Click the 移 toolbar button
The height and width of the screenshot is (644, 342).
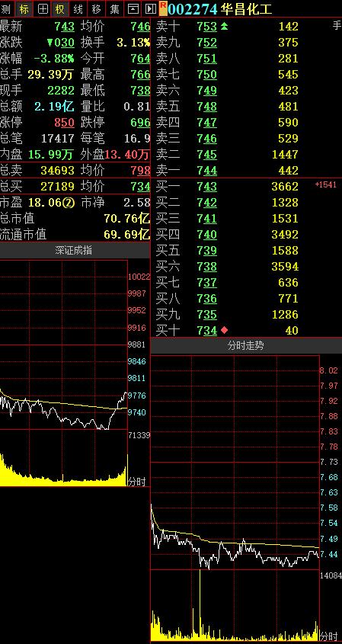[x=97, y=8]
